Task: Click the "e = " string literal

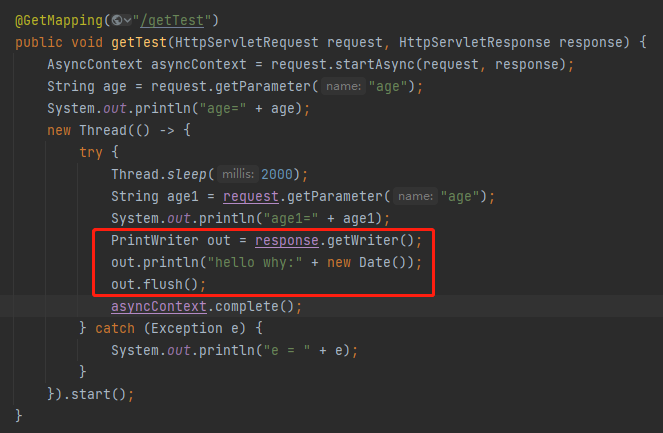Action: click(x=287, y=350)
